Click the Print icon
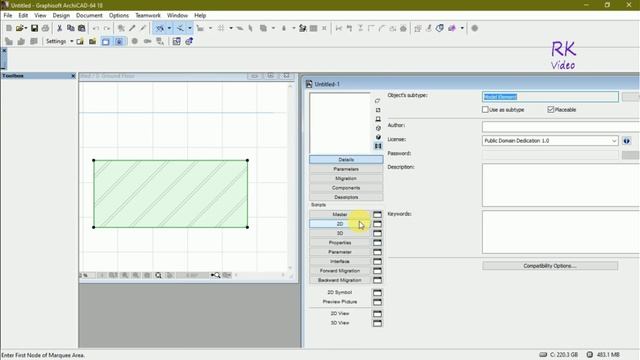640x360 pixels. 45,28
